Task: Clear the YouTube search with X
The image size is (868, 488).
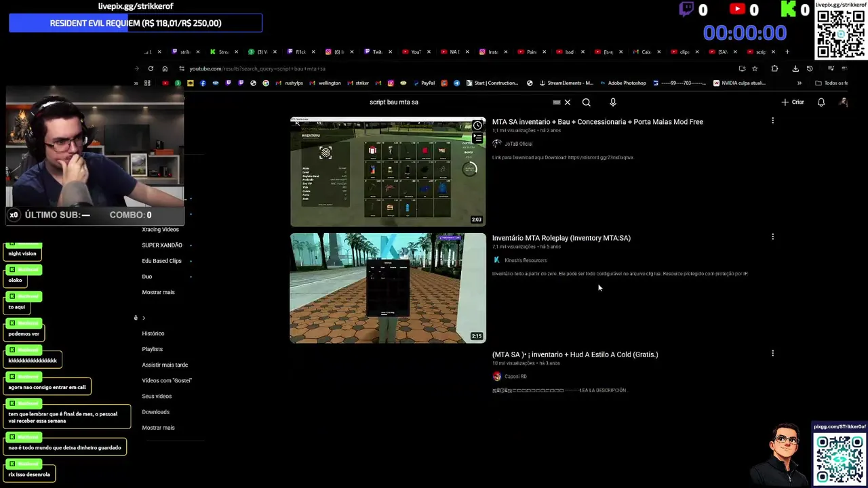Action: 568,102
